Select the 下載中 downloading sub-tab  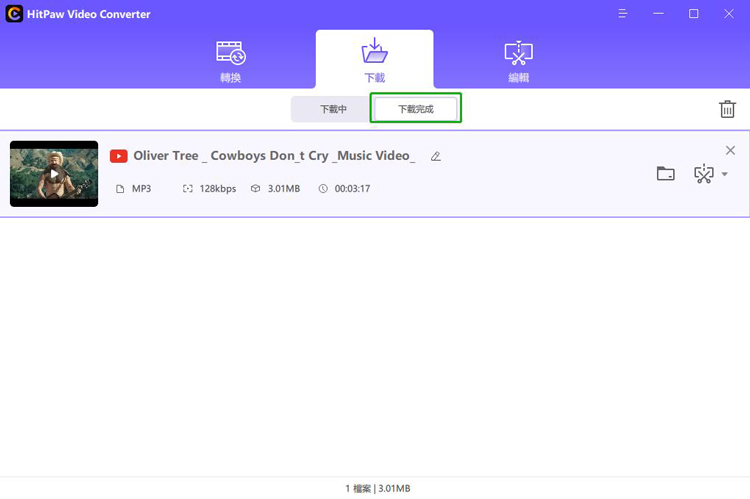point(333,109)
